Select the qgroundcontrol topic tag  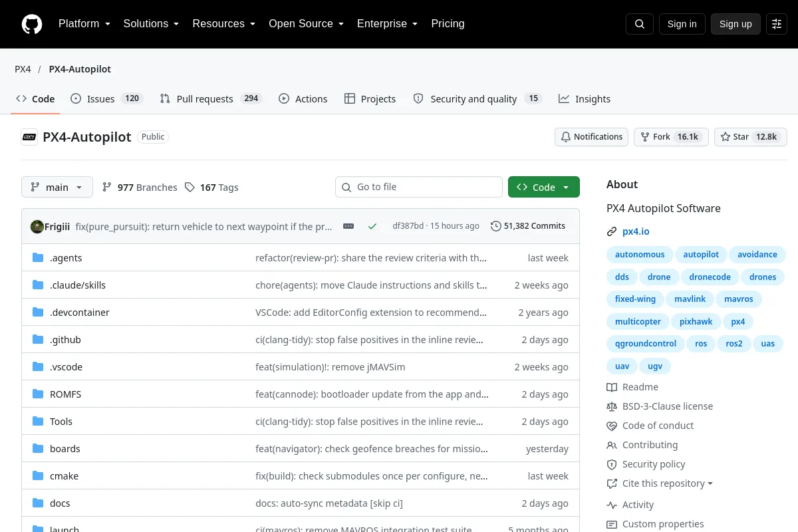tap(646, 344)
